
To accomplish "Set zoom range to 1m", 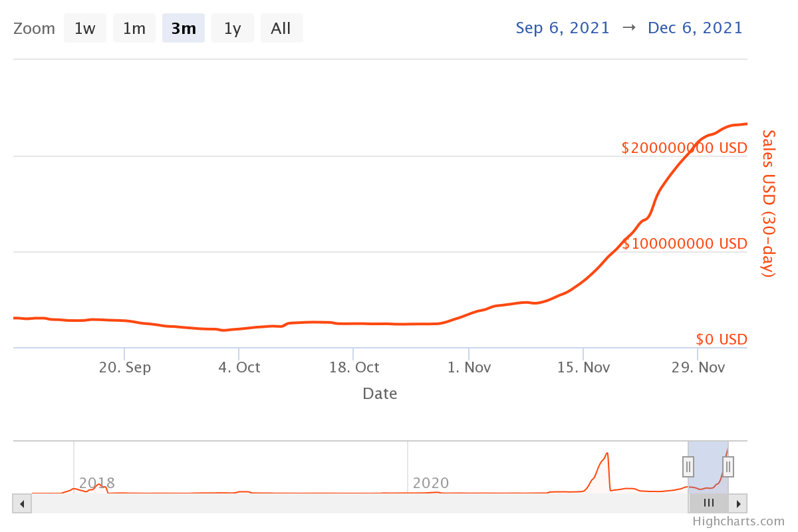I will coord(134,29).
